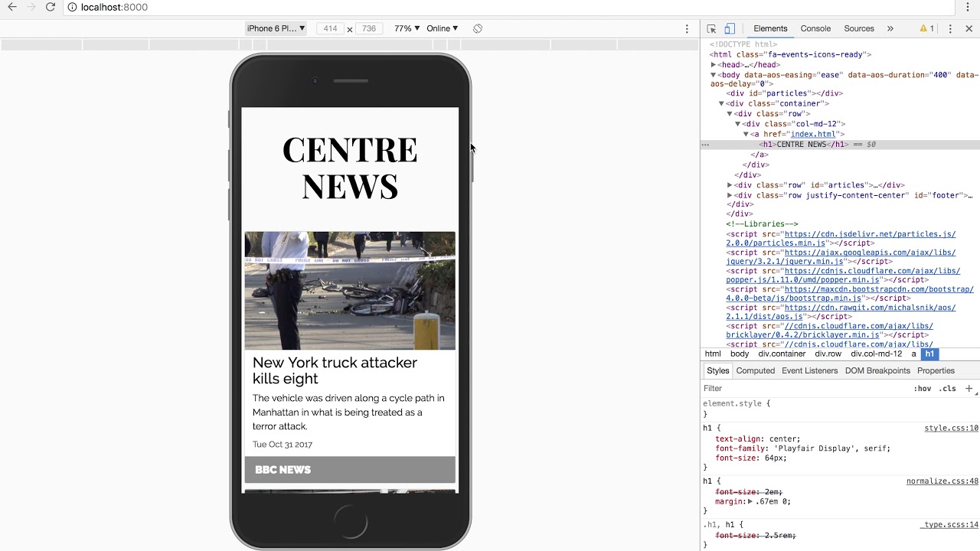Select the Properties sub-tab
Viewport: 980px width, 551px height.
(x=936, y=370)
